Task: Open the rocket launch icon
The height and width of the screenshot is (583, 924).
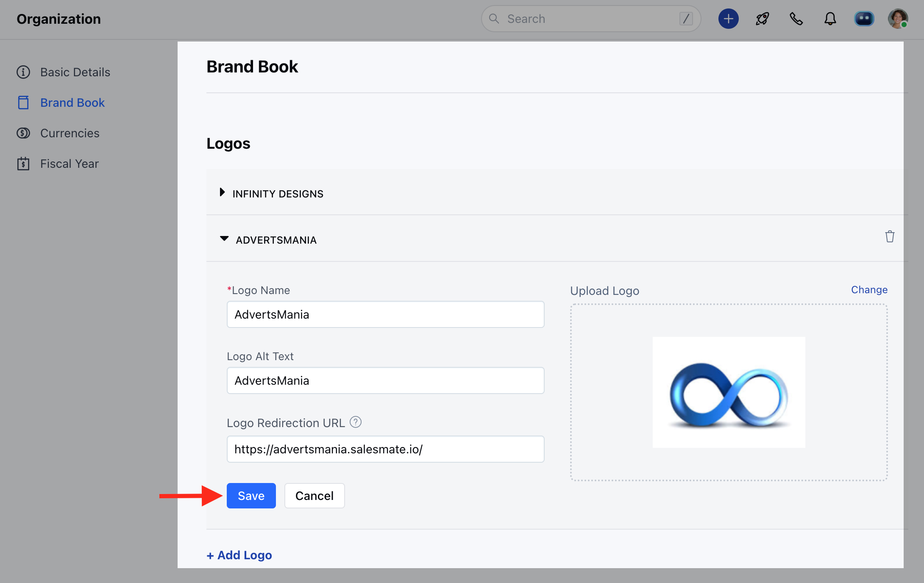Action: 762,19
